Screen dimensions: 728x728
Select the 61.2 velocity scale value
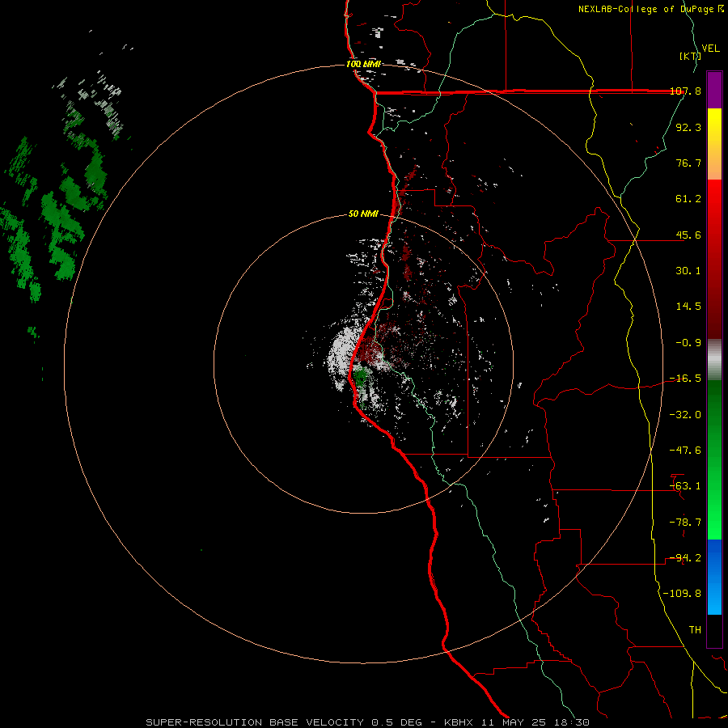click(688, 199)
